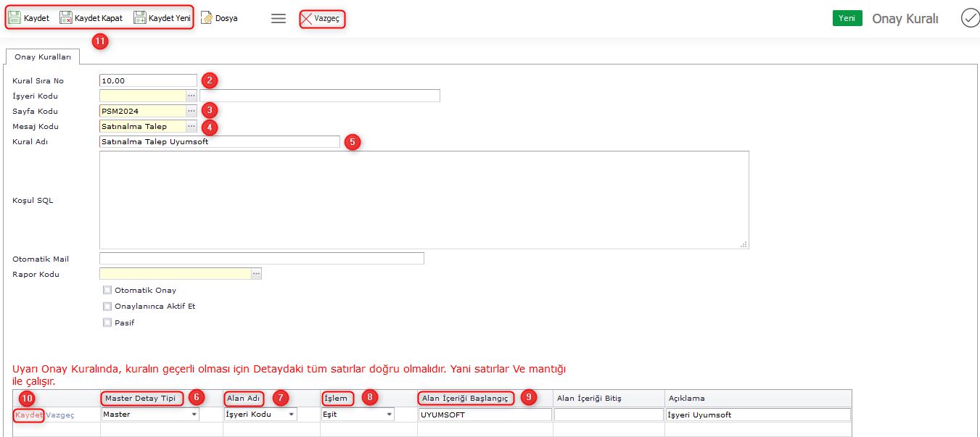980x437 pixels.
Task: Click the Kaydet Yeni toolbar icon
Action: pos(140,18)
